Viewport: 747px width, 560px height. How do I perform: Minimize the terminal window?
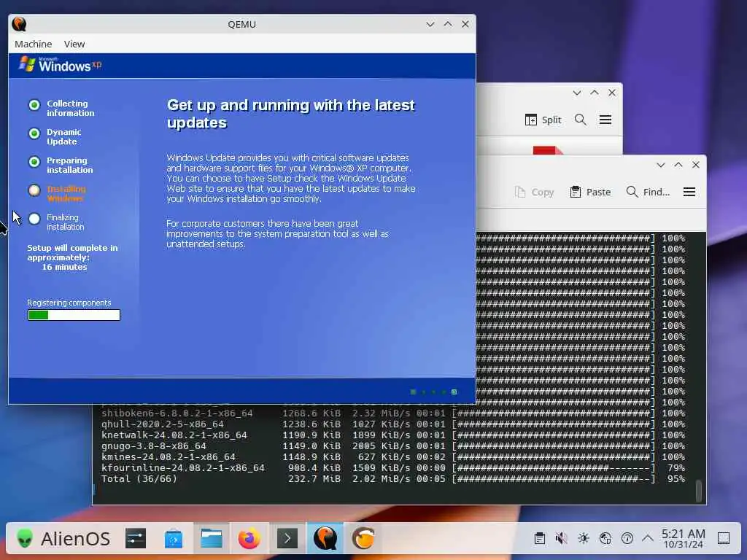[661, 166]
